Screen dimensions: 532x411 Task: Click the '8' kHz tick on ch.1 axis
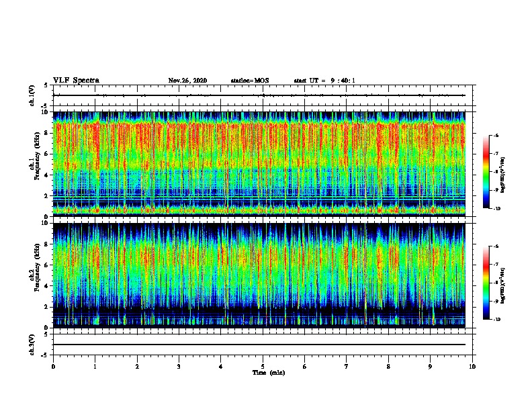click(46, 133)
